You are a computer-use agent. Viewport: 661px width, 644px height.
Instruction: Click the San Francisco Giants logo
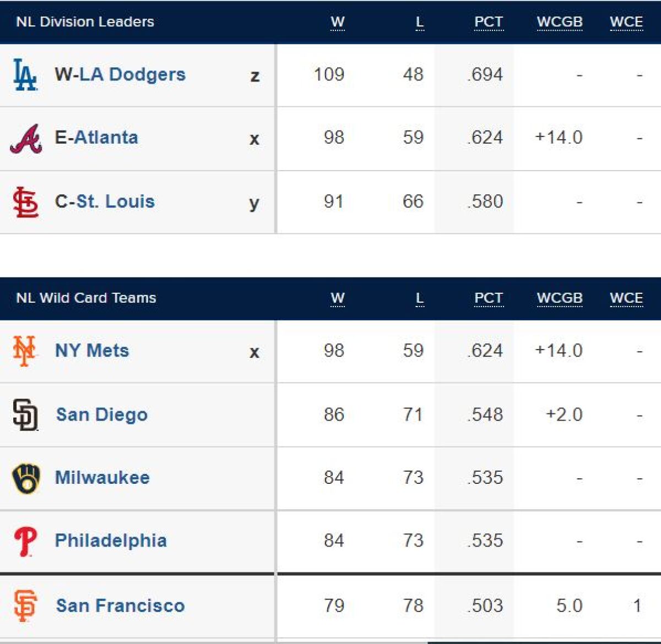(x=25, y=605)
